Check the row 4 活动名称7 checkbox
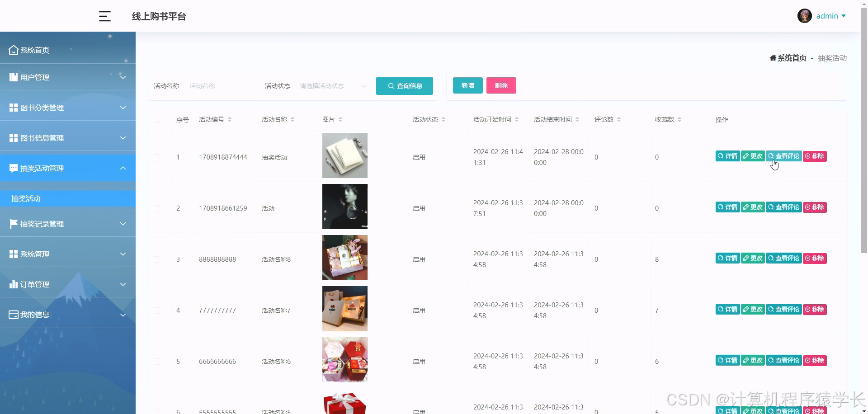Screen dimensions: 868x414 click(157, 310)
